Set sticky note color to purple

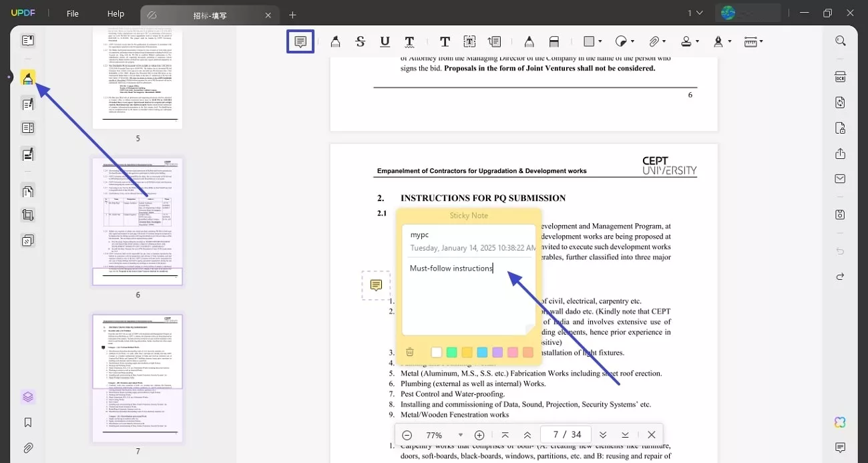[497, 352]
